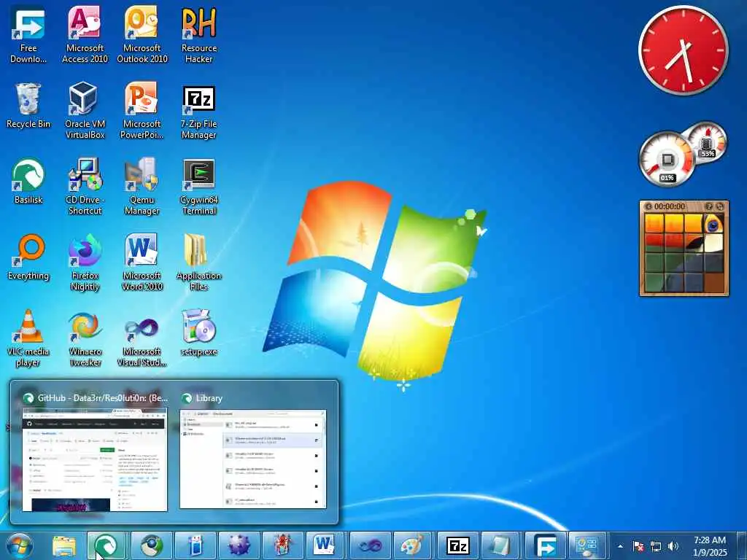Shuffle the picture puzzle with the arrows icon
This screenshot has width=747, height=560.
tap(720, 206)
